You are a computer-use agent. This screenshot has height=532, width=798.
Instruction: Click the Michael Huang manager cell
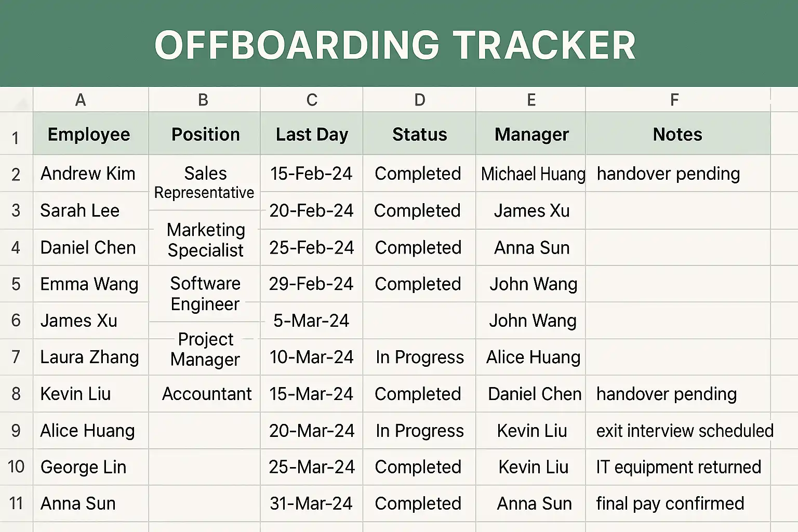pyautogui.click(x=533, y=174)
